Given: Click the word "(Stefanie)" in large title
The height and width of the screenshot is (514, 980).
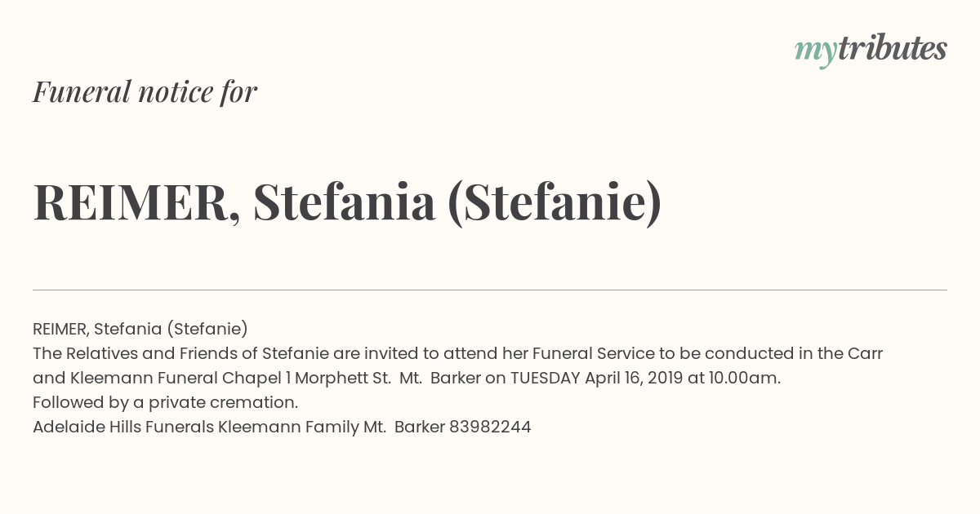Looking at the screenshot, I should point(555,202).
